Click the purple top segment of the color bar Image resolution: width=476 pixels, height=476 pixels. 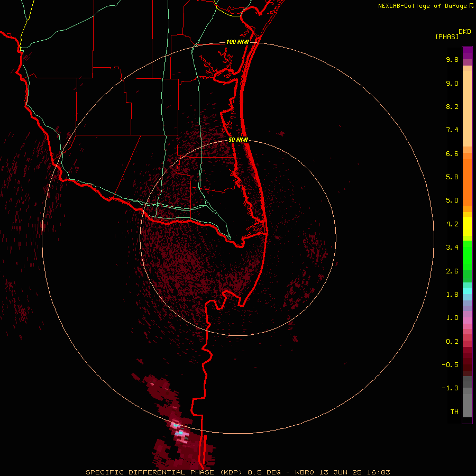467,53
